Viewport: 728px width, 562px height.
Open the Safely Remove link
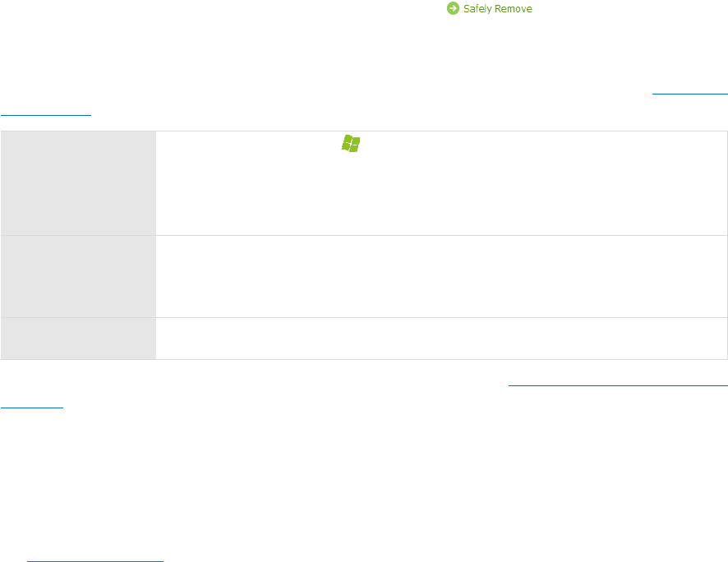[498, 9]
